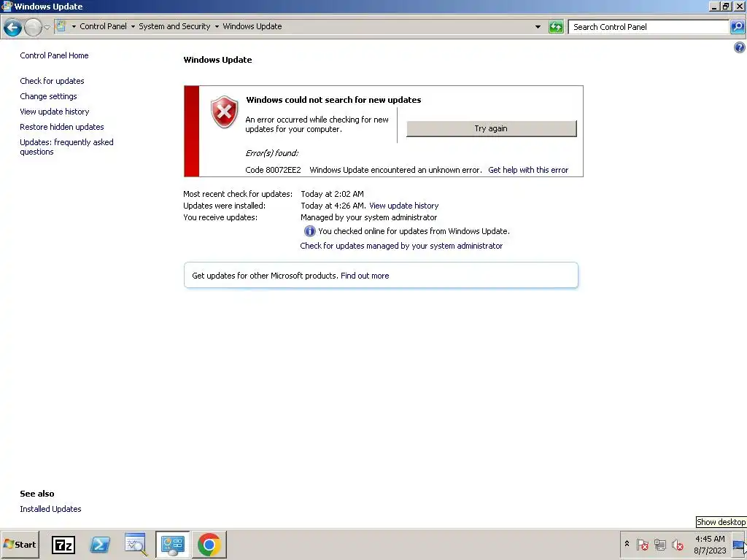Click the blue information icon
Viewport: 747px width, 560px height.
309,231
